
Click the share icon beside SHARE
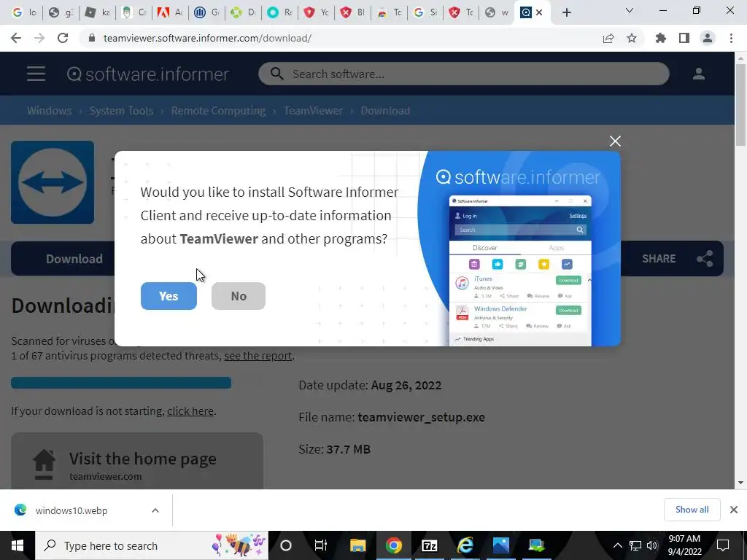705,259
